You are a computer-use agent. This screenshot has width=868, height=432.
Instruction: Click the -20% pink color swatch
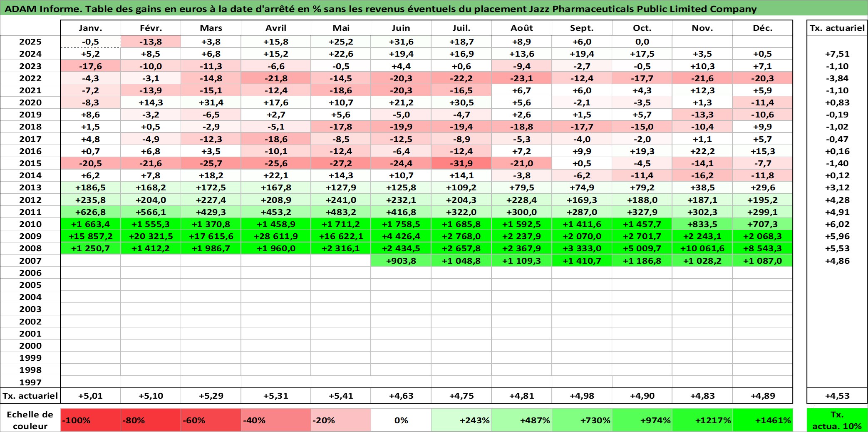pyautogui.click(x=341, y=420)
